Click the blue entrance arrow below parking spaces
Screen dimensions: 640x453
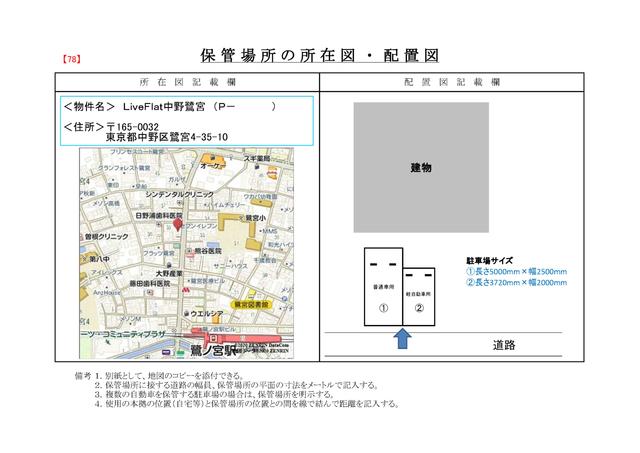(402, 339)
